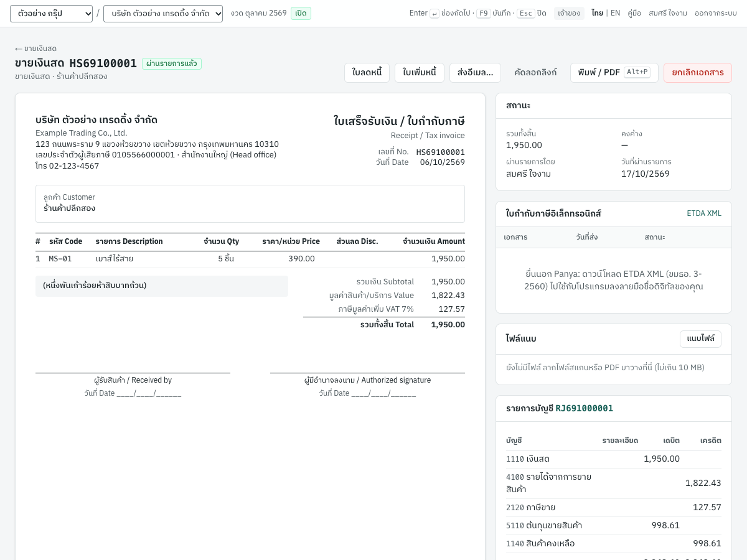This screenshot has height=560, width=747.
Task: Open the คู่มือ manual link
Action: [634, 13]
